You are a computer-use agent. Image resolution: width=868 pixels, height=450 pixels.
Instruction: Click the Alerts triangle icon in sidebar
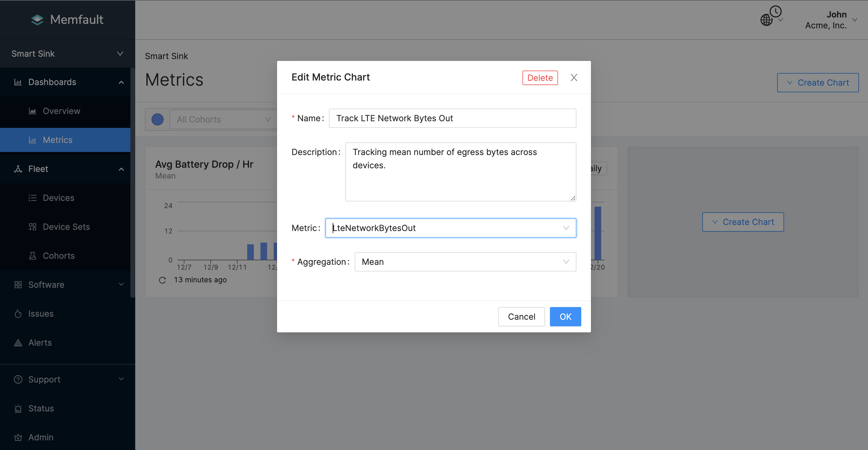pos(18,343)
